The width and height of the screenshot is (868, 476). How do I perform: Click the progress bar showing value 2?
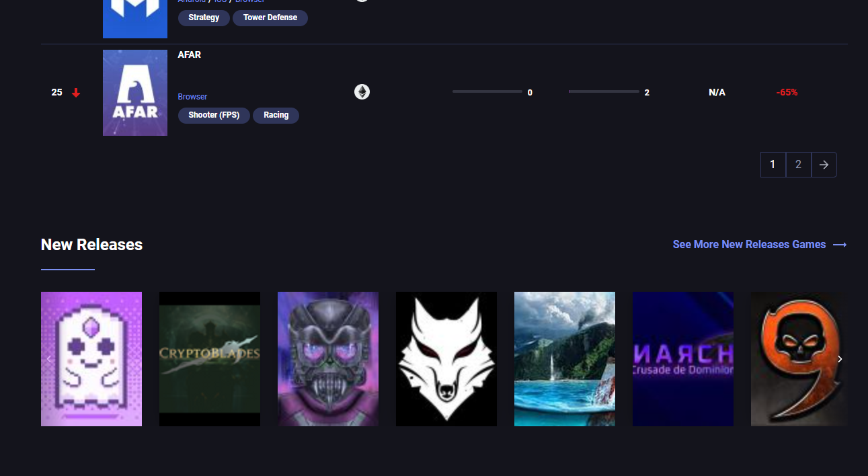click(603, 91)
